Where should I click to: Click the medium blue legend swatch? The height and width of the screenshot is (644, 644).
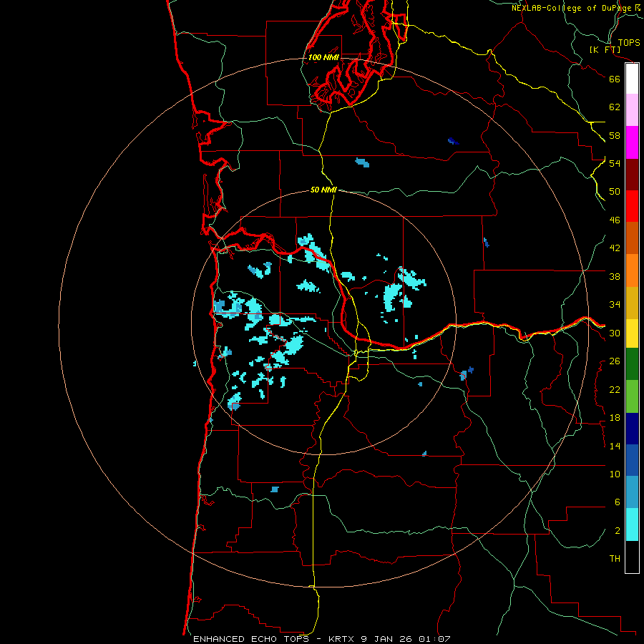pyautogui.click(x=632, y=460)
